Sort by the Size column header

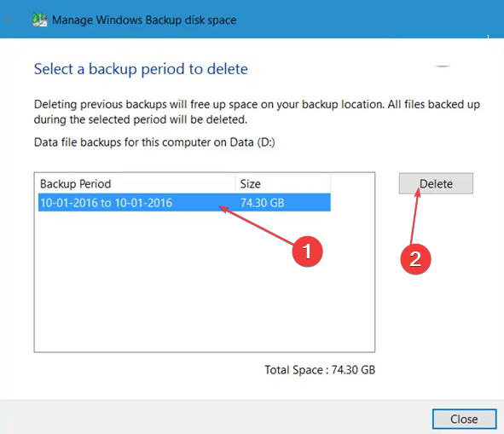pyautogui.click(x=283, y=184)
